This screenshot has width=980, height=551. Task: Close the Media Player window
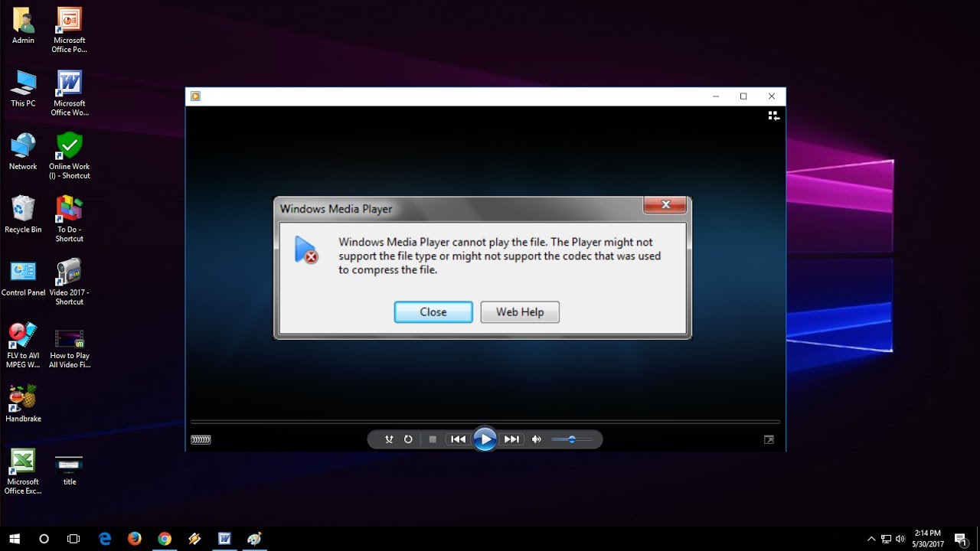tap(772, 96)
